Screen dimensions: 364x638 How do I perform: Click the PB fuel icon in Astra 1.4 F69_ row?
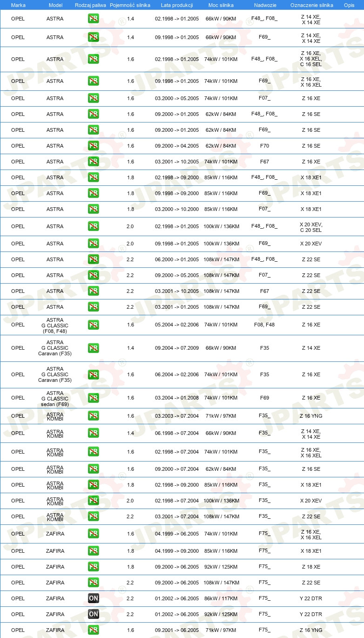click(93, 38)
